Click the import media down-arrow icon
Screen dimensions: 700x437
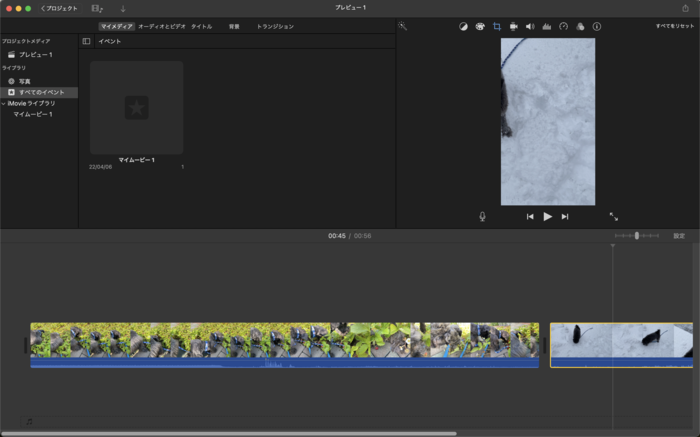click(x=123, y=8)
